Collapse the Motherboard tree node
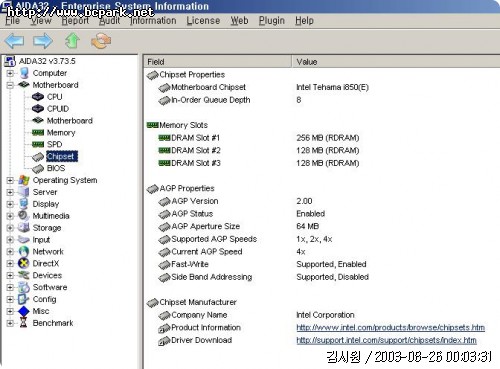This screenshot has width=500, height=369. [10, 85]
